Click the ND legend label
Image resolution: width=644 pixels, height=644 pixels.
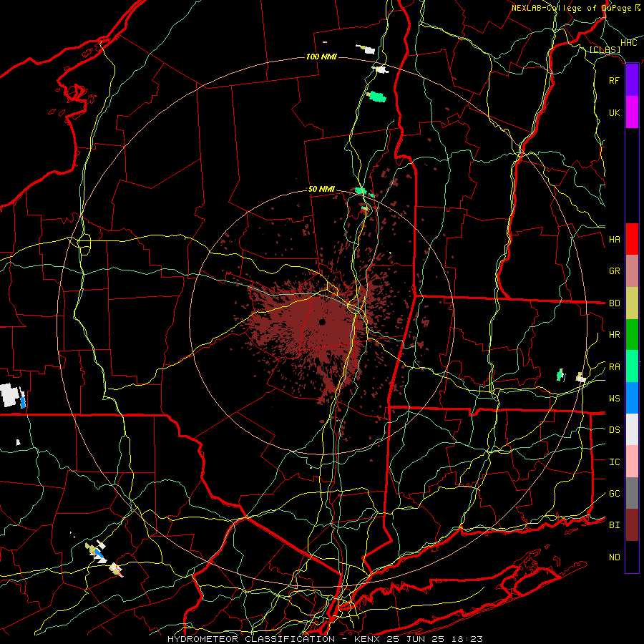click(614, 557)
